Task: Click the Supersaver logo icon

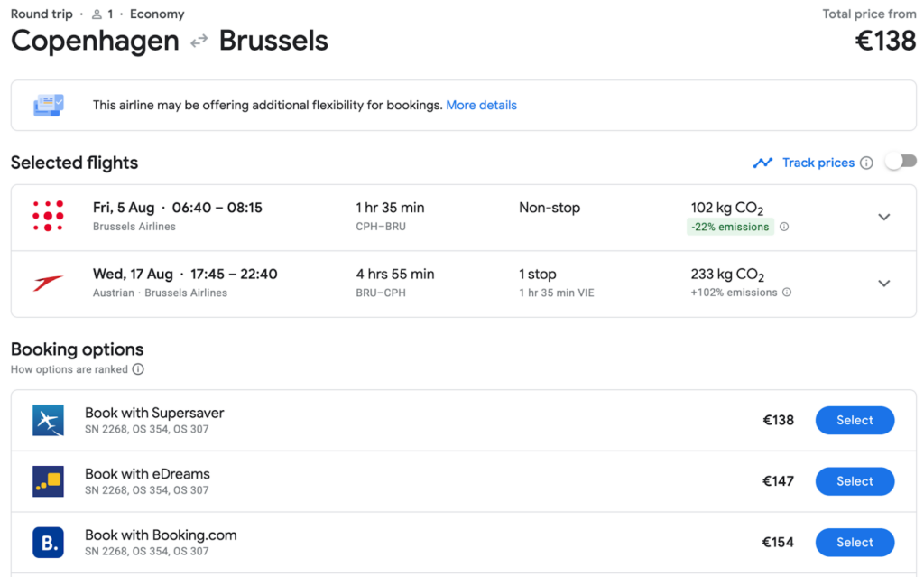Action: 48,421
